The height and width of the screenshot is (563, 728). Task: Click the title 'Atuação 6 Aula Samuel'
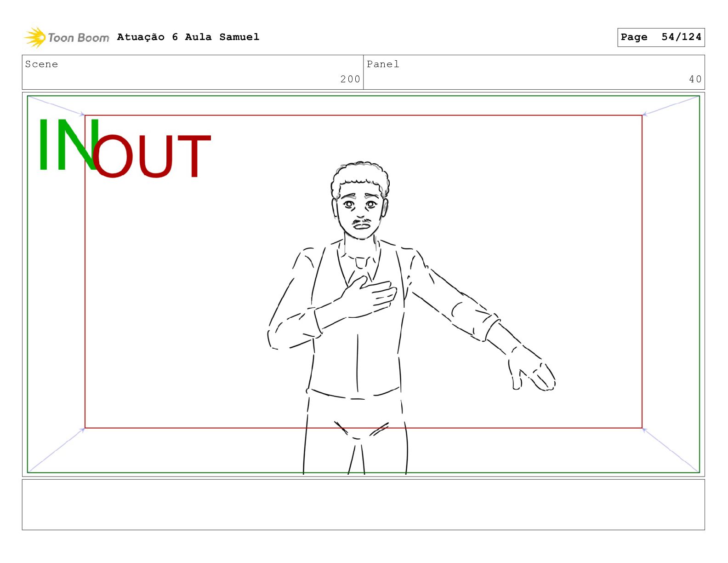click(x=188, y=37)
